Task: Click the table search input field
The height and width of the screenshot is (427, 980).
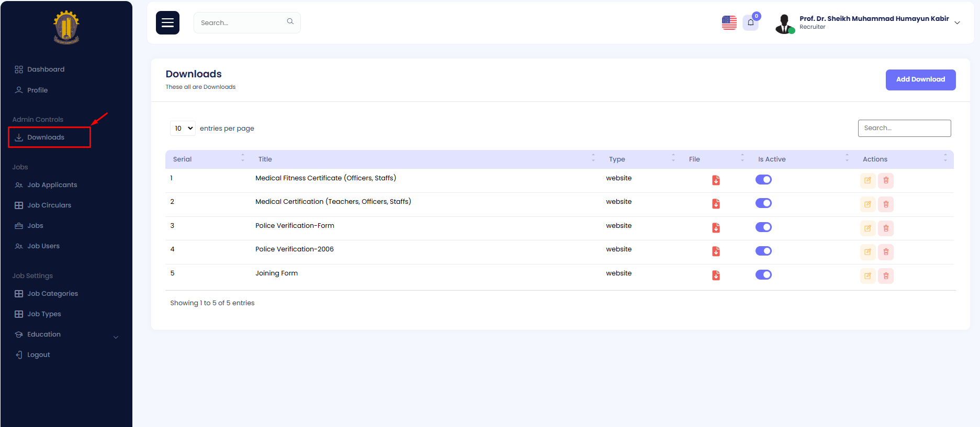Action: (x=904, y=129)
